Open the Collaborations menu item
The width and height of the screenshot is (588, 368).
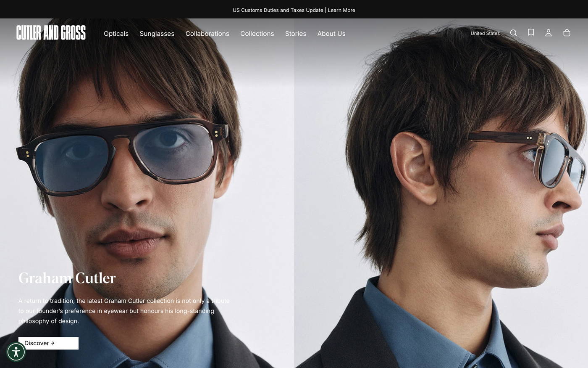point(207,34)
